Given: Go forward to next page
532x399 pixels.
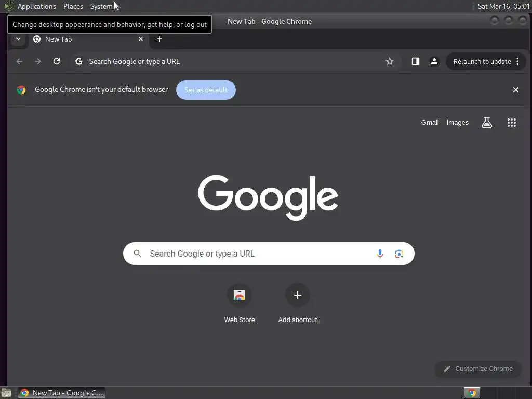Looking at the screenshot, I should pos(38,61).
